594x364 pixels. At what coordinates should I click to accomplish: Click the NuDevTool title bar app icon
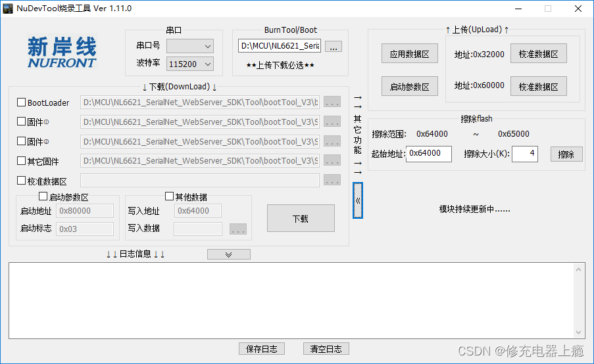8,9
